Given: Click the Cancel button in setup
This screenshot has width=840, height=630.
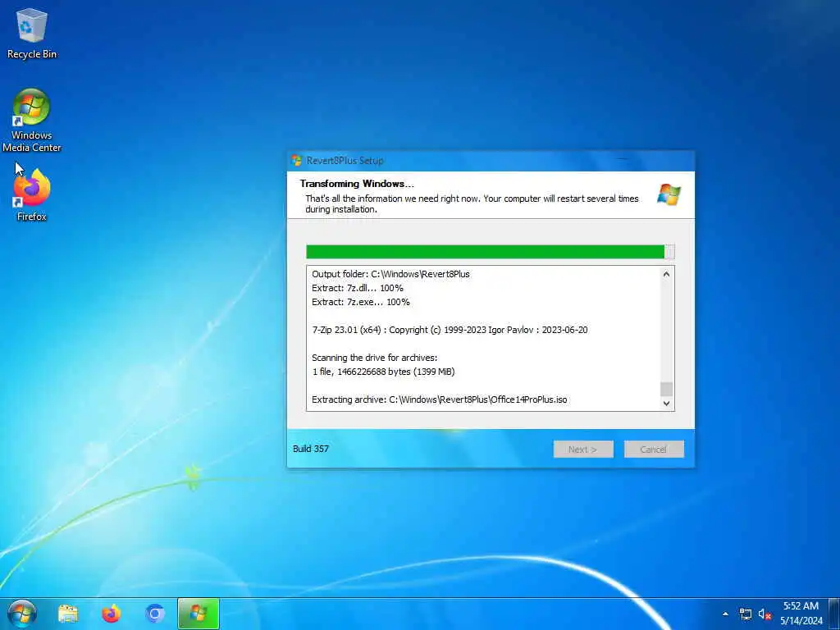Looking at the screenshot, I should point(654,450).
